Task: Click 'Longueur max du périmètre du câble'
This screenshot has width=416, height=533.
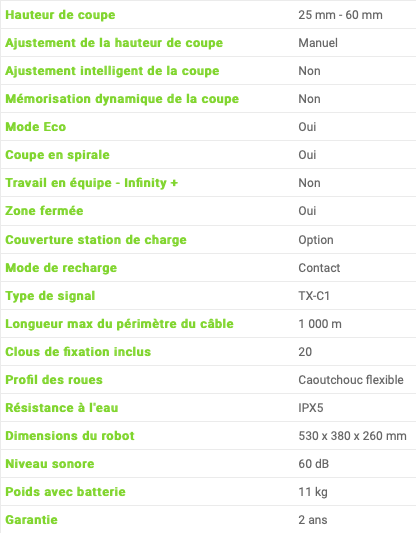Action: pyautogui.click(x=119, y=324)
